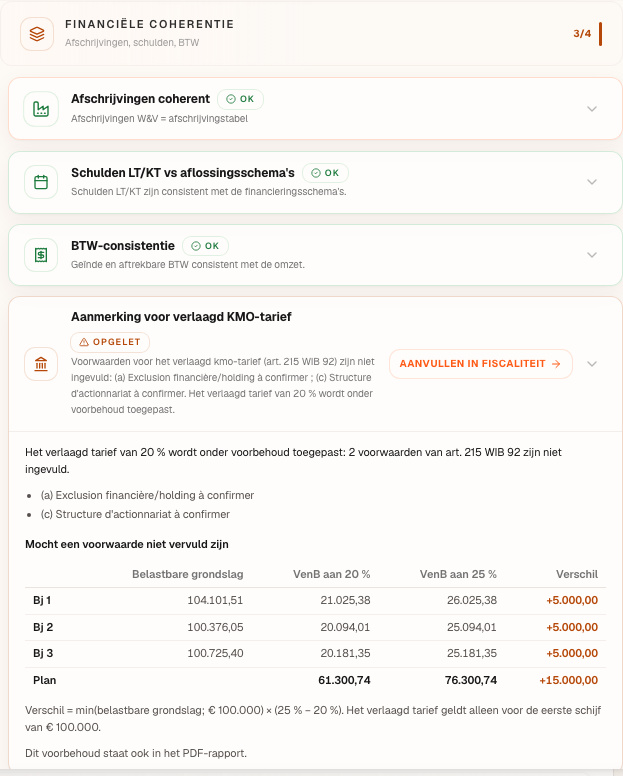Image resolution: width=623 pixels, height=776 pixels.
Task: Click the Bj 1 row label
Action: click(x=43, y=601)
